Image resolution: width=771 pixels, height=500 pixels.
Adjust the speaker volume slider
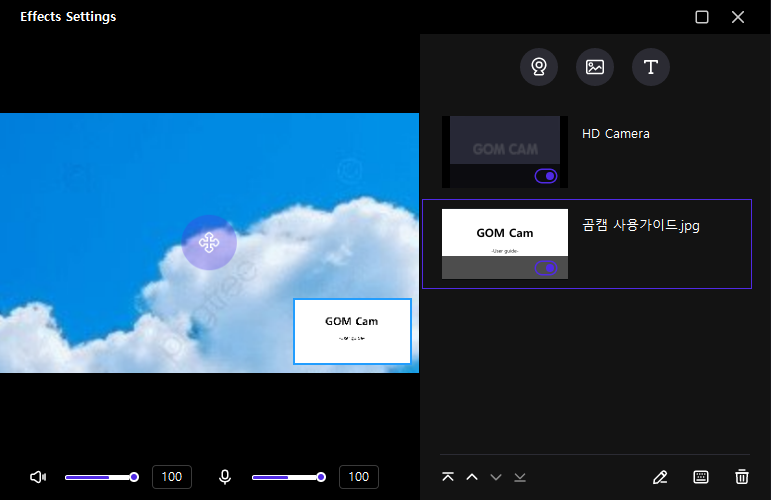pos(100,477)
